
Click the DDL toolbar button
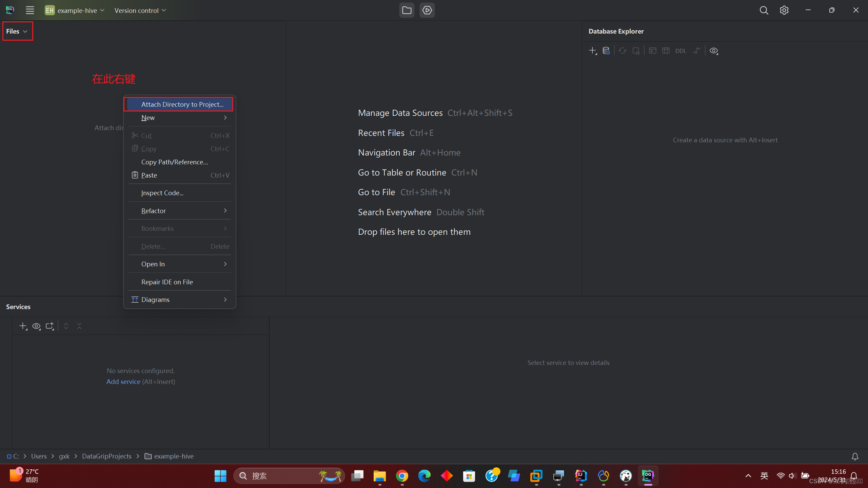click(680, 51)
